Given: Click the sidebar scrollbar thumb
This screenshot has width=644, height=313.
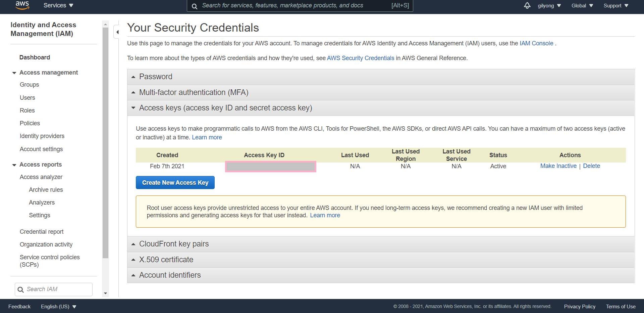Looking at the screenshot, I should (x=106, y=143).
